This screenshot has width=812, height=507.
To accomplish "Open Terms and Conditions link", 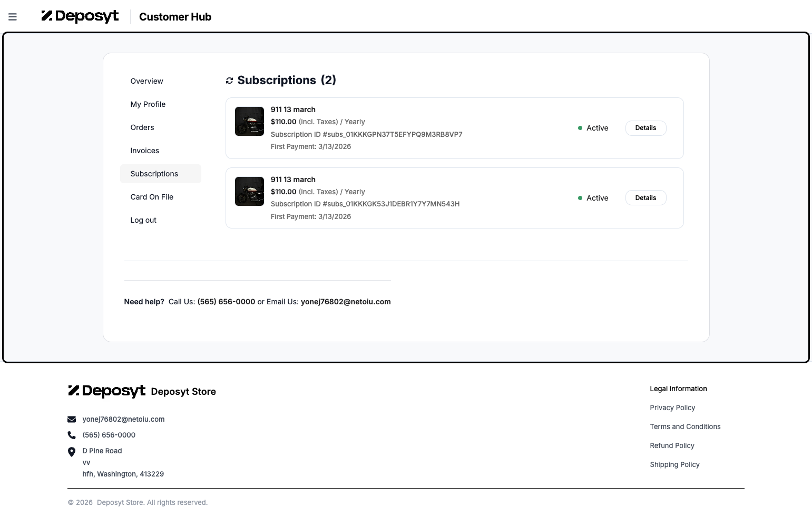I will click(x=685, y=426).
